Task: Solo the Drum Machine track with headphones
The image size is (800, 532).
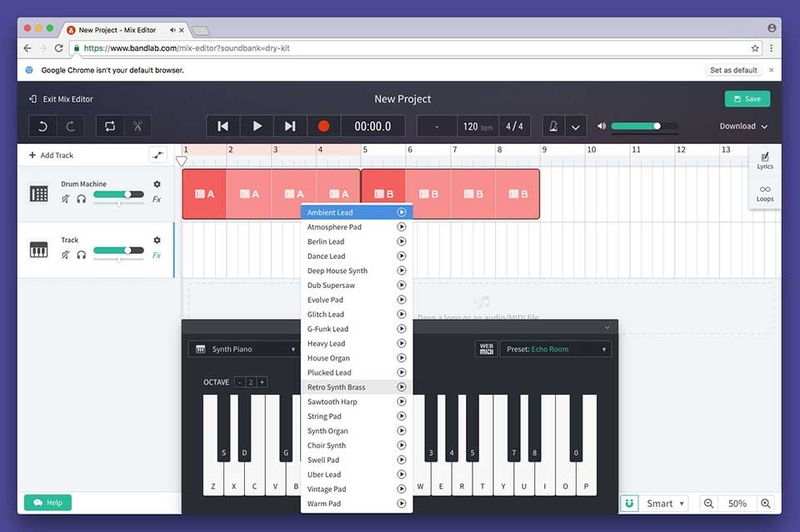Action: (81, 199)
